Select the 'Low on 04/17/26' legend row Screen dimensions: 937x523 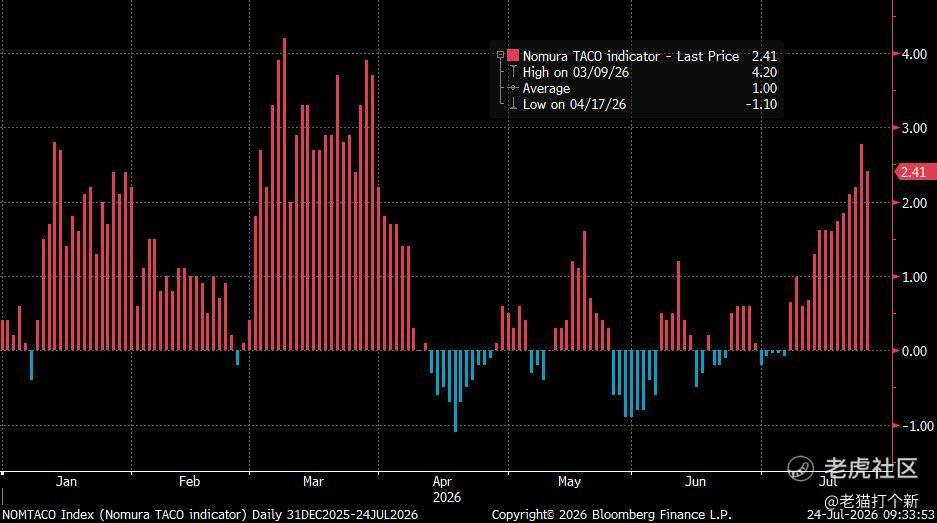(x=574, y=104)
